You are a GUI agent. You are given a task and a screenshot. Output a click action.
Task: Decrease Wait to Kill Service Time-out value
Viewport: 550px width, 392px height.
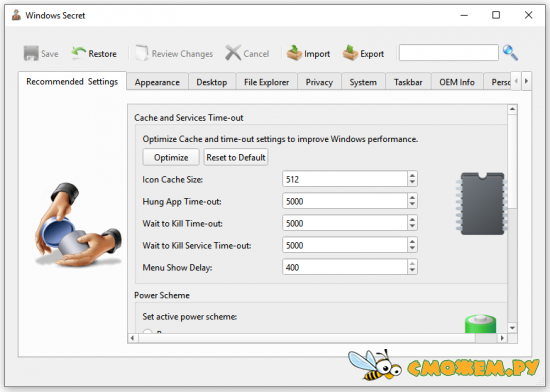click(412, 249)
